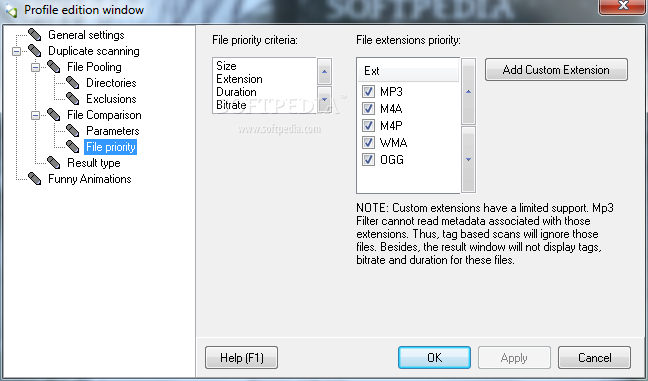Uncheck the WMA extension checkbox

click(368, 143)
